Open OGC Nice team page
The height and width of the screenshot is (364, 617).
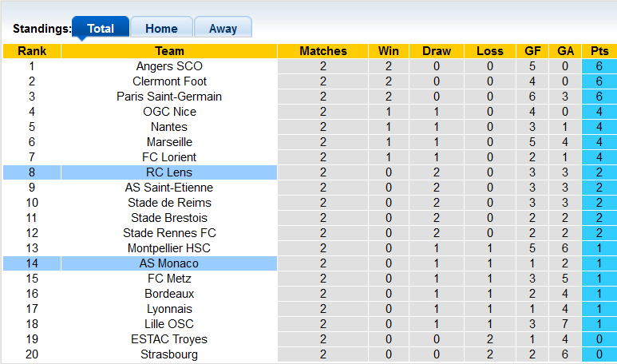click(169, 112)
